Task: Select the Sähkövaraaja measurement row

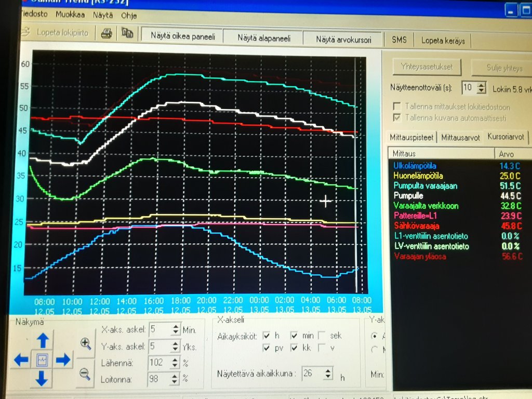Action: point(458,225)
